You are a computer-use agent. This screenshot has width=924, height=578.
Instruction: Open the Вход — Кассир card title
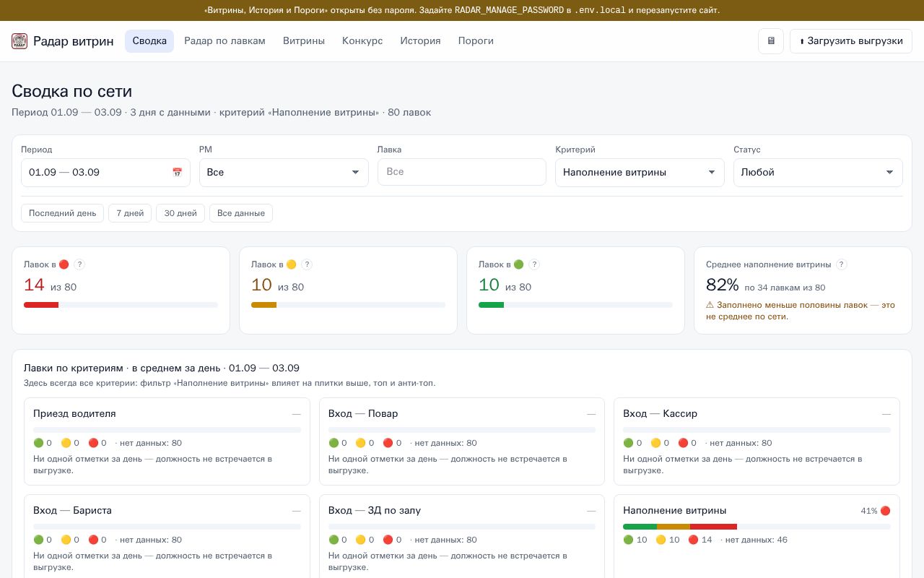660,413
